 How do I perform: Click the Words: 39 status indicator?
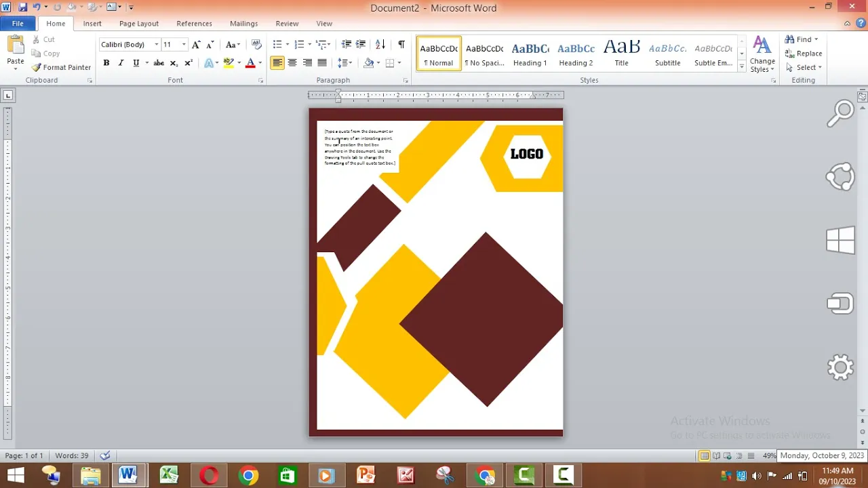pos(72,456)
